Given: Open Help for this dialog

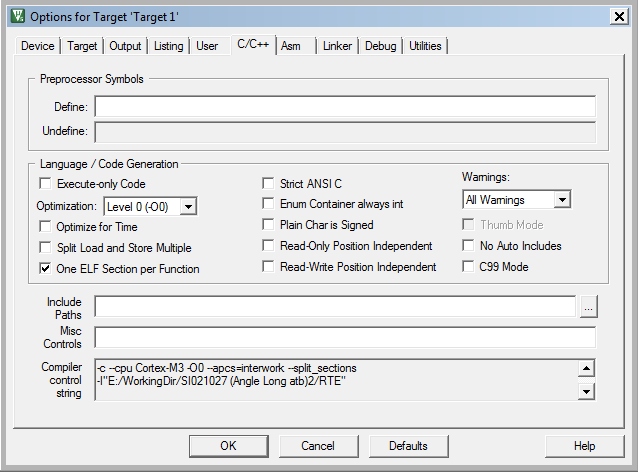Looking at the screenshot, I should click(x=584, y=446).
